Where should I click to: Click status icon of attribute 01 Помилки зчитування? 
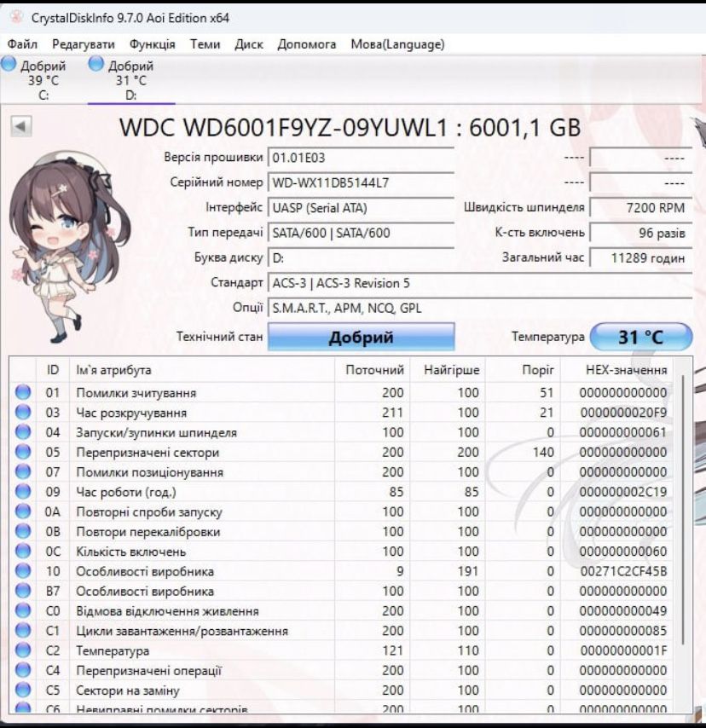pyautogui.click(x=23, y=392)
